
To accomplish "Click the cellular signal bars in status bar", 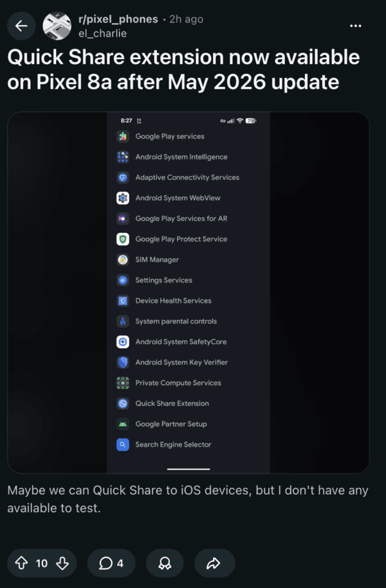I will (x=231, y=121).
